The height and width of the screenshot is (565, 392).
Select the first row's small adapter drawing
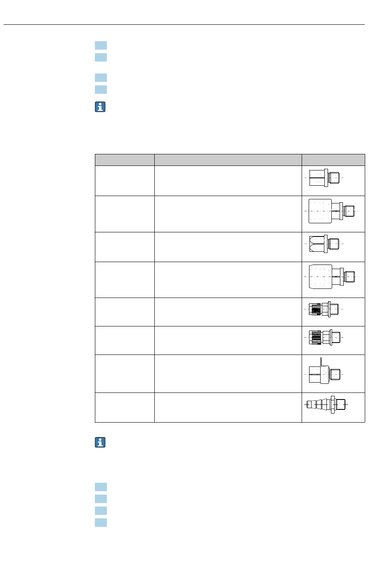324,178
